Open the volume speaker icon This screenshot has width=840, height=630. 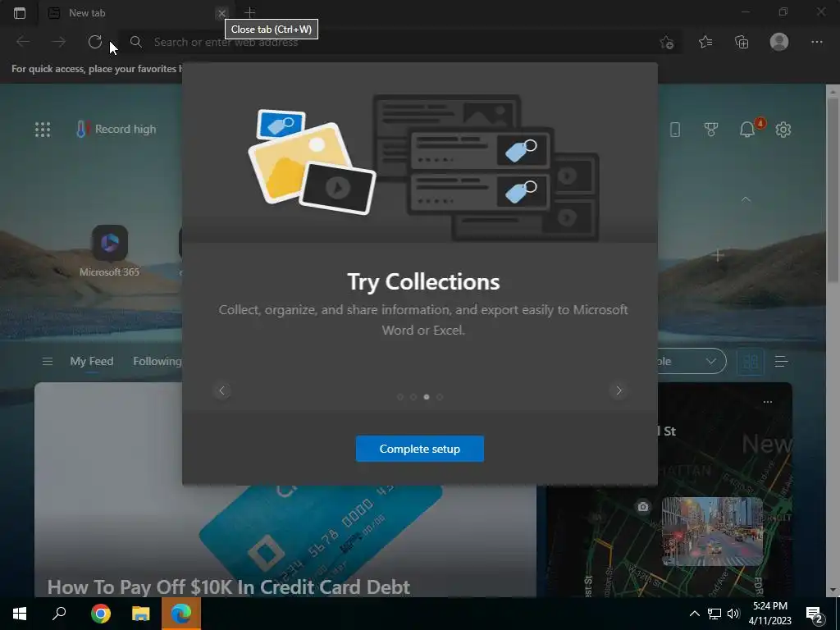pos(733,614)
